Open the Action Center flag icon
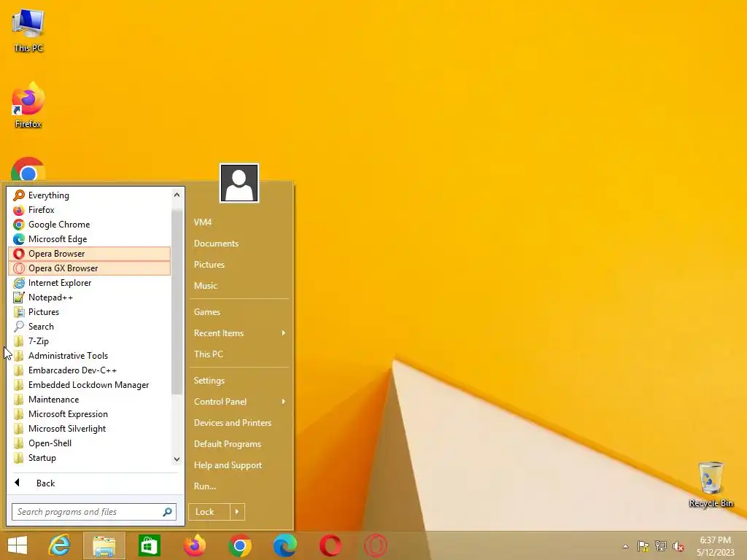This screenshot has height=560, width=747. [643, 546]
